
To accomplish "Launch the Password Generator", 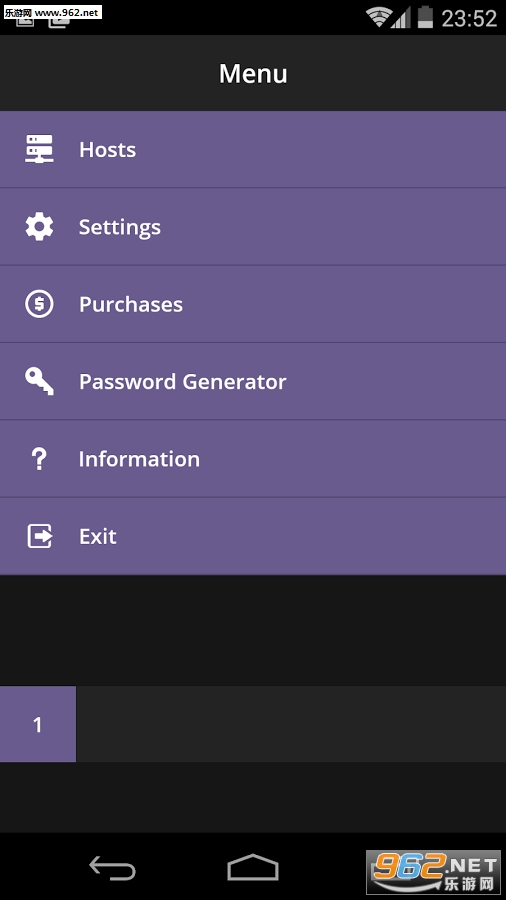I will click(x=253, y=381).
